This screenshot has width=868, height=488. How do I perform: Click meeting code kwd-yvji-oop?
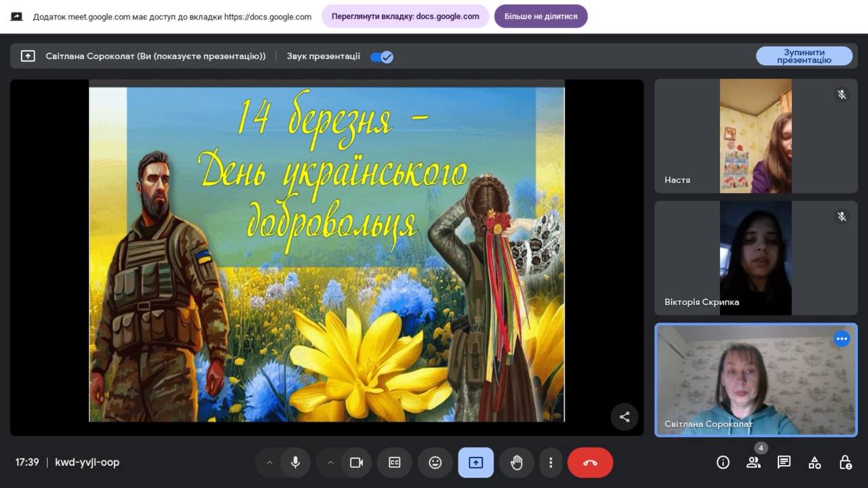87,462
